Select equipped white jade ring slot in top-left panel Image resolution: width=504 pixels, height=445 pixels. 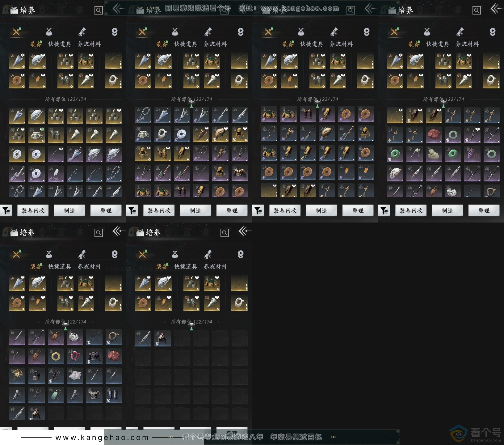[x=113, y=81]
